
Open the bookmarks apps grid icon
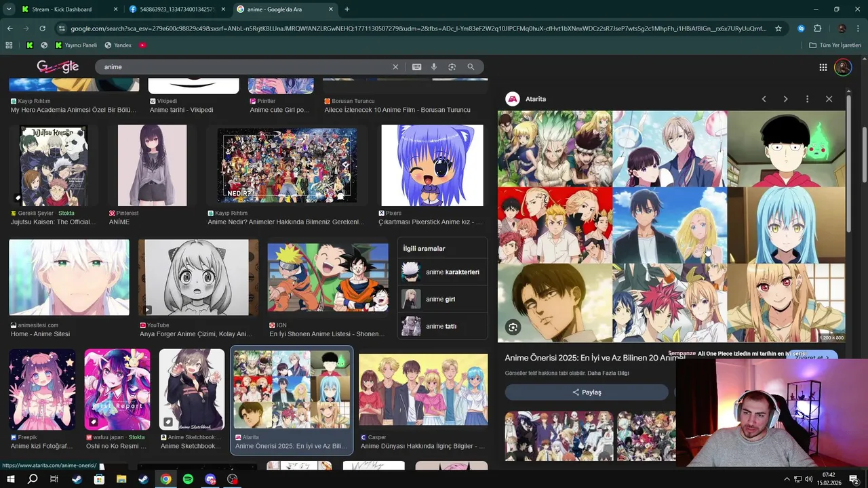tap(9, 45)
